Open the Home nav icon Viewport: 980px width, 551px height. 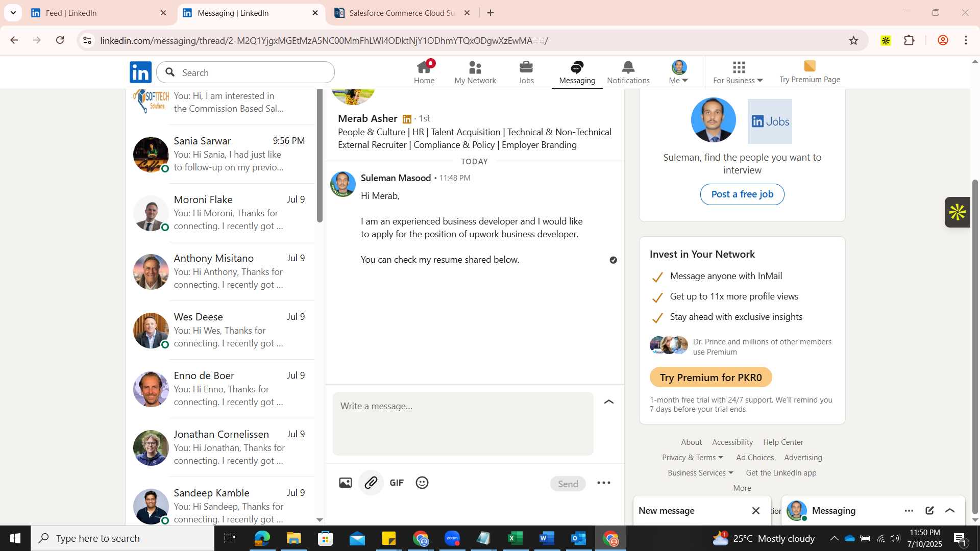[x=424, y=72]
